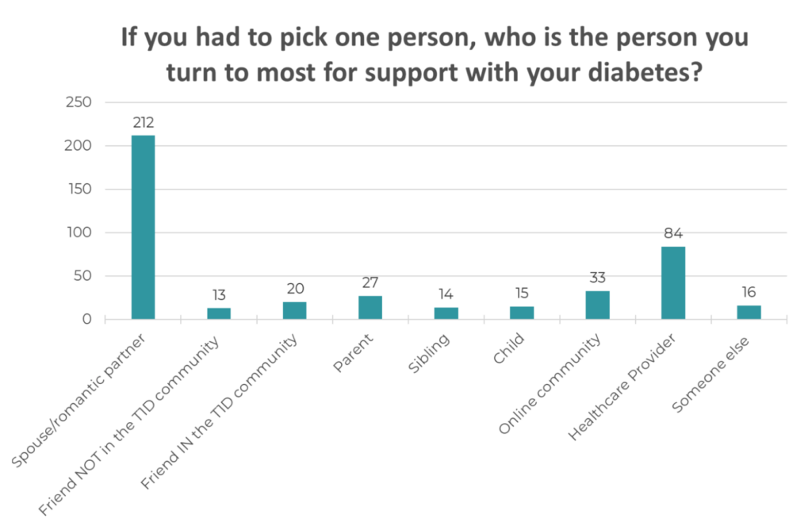Select the Parent bar
This screenshot has height=530, width=812.
coord(370,308)
